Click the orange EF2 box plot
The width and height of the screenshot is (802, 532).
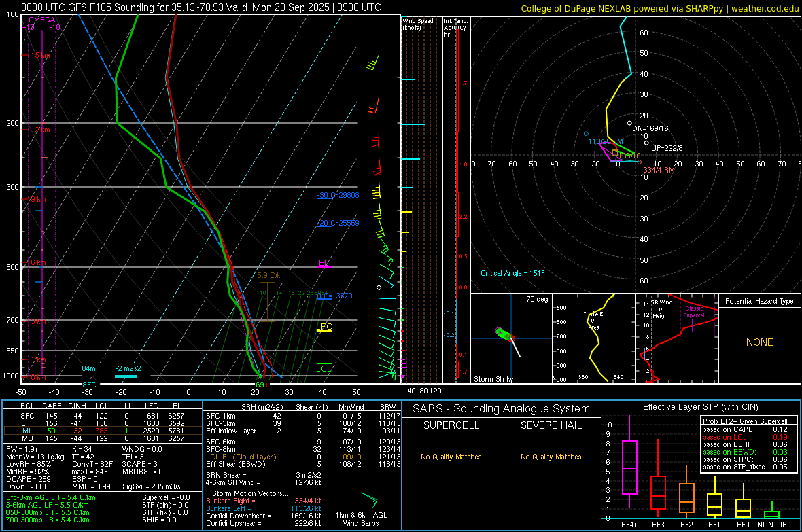(686, 492)
